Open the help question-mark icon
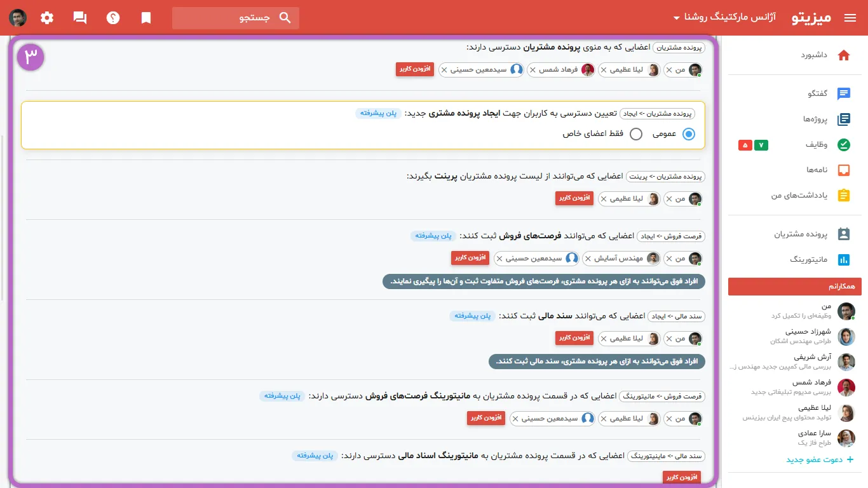 click(113, 18)
